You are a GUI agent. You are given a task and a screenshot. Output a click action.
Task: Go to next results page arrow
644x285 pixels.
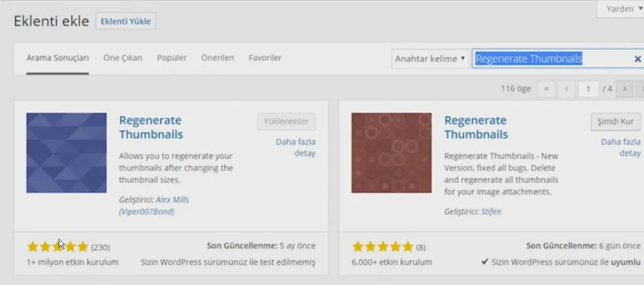pyautogui.click(x=624, y=89)
